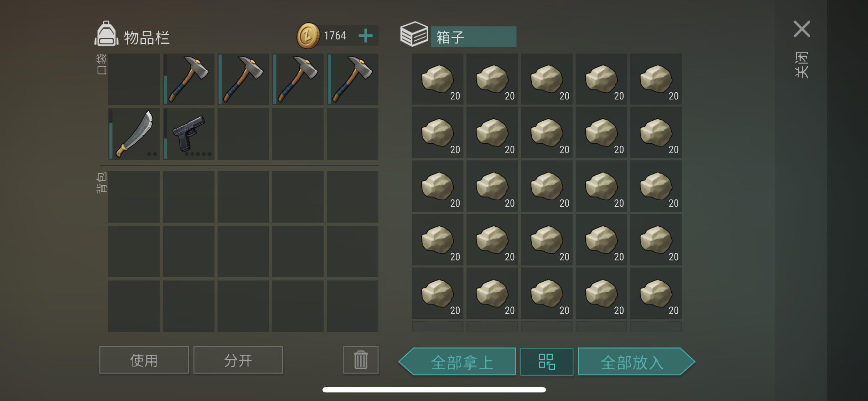Image resolution: width=868 pixels, height=401 pixels.
Task: Click the 箱子 chest name field
Action: point(474,36)
